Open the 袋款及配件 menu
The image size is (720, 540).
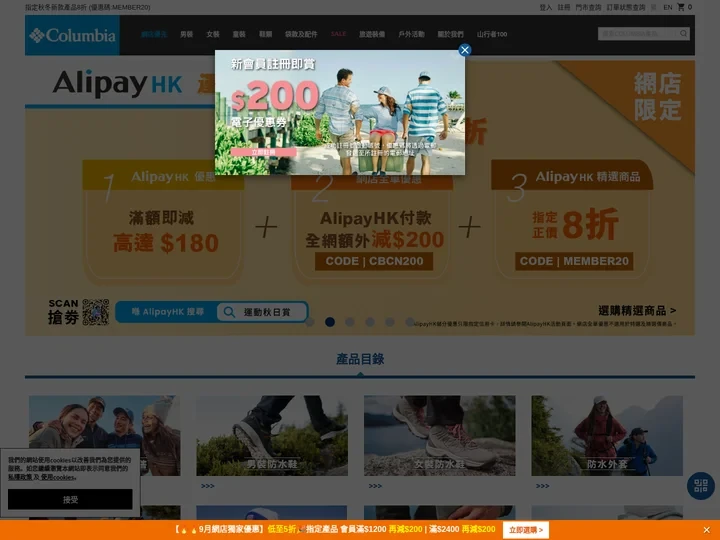(x=301, y=34)
